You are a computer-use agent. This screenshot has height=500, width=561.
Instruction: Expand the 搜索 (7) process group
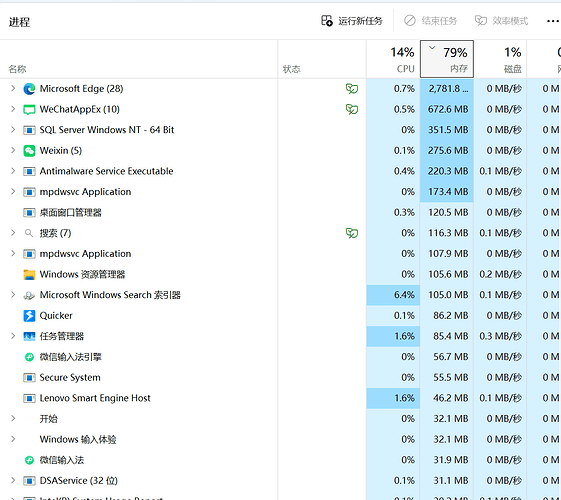(13, 232)
